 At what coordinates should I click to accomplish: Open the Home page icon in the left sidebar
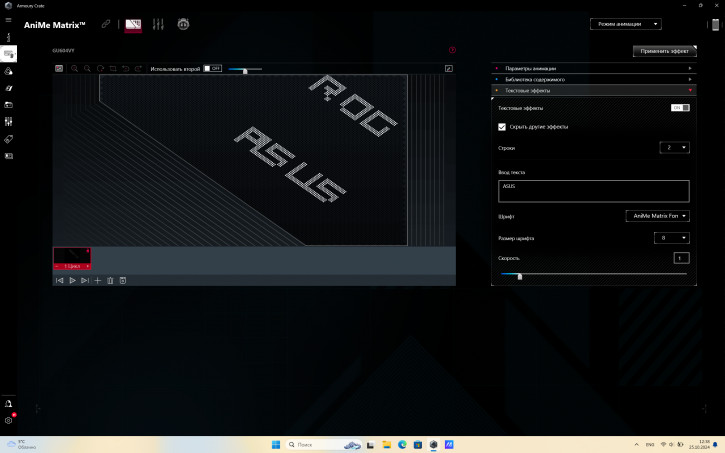click(8, 37)
